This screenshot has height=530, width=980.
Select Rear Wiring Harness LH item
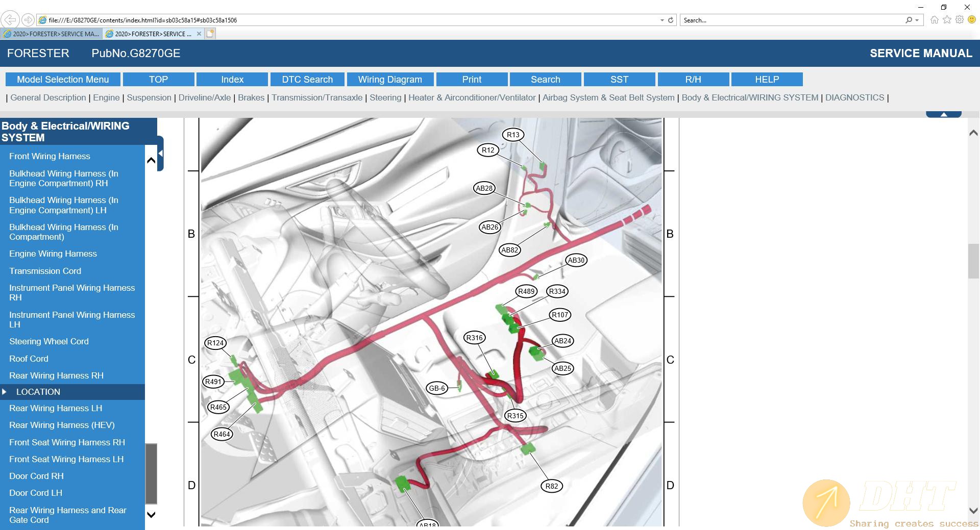(56, 408)
